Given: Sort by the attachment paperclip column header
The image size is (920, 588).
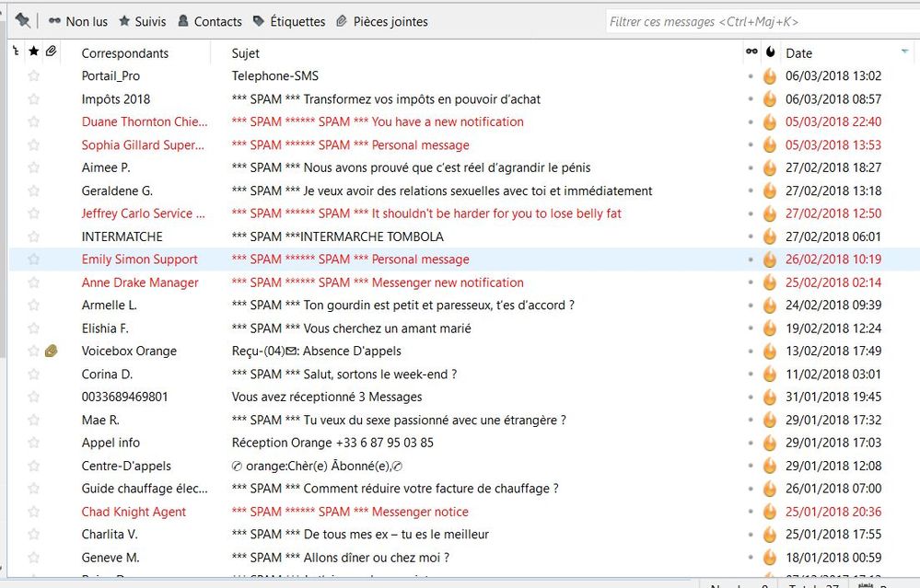Looking at the screenshot, I should 52,52.
